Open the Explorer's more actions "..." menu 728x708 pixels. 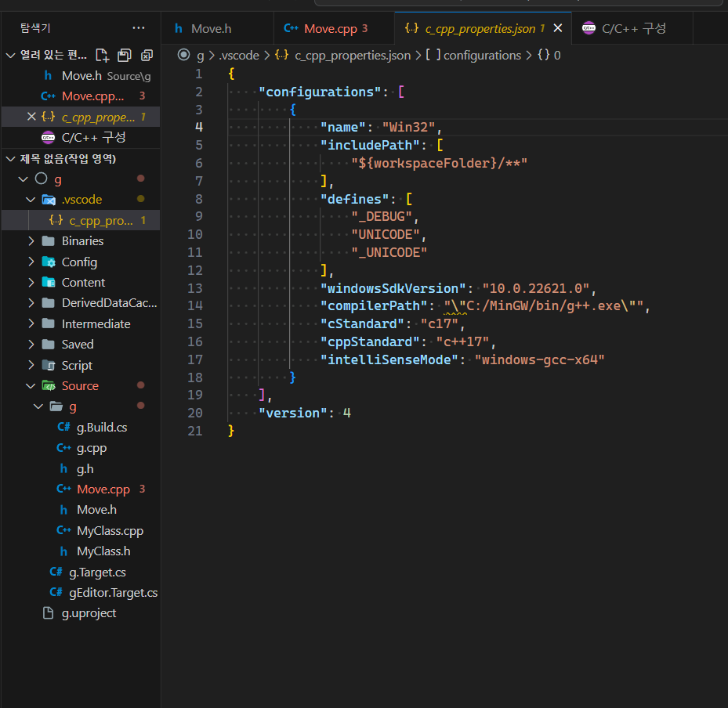click(x=139, y=27)
